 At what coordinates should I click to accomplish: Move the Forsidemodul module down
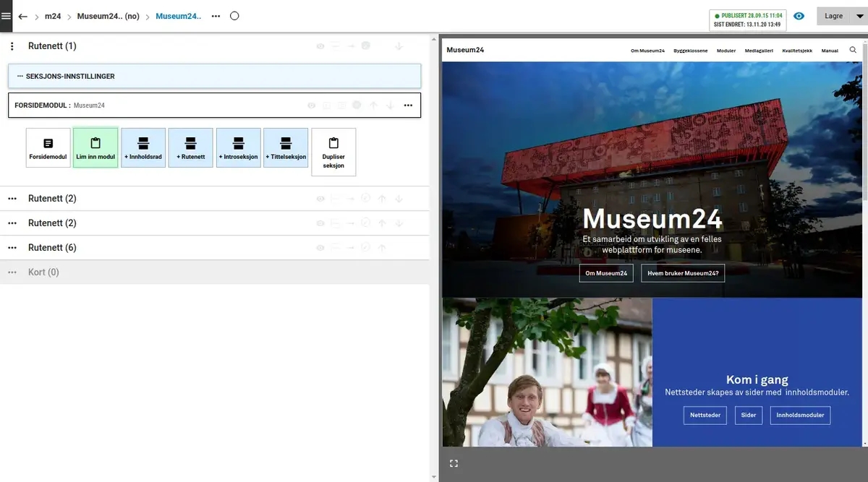click(x=390, y=106)
